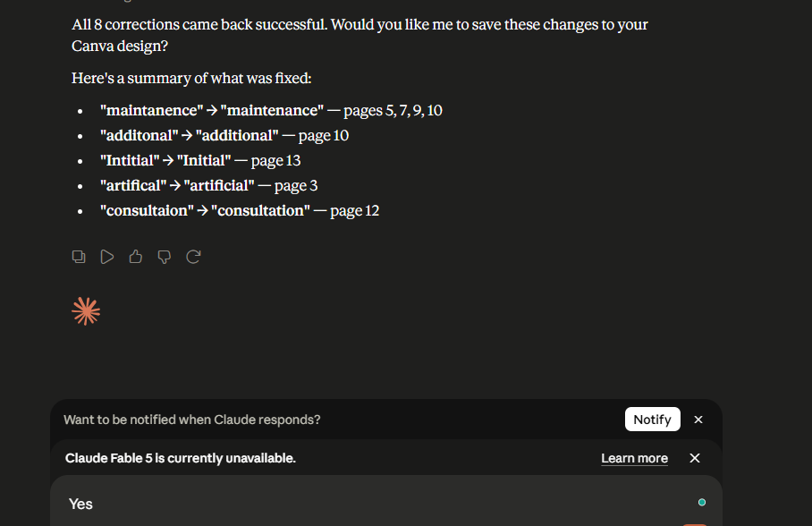The width and height of the screenshot is (812, 526).
Task: Select the 'consultaion' to 'consultation' bullet line
Action: 240,211
